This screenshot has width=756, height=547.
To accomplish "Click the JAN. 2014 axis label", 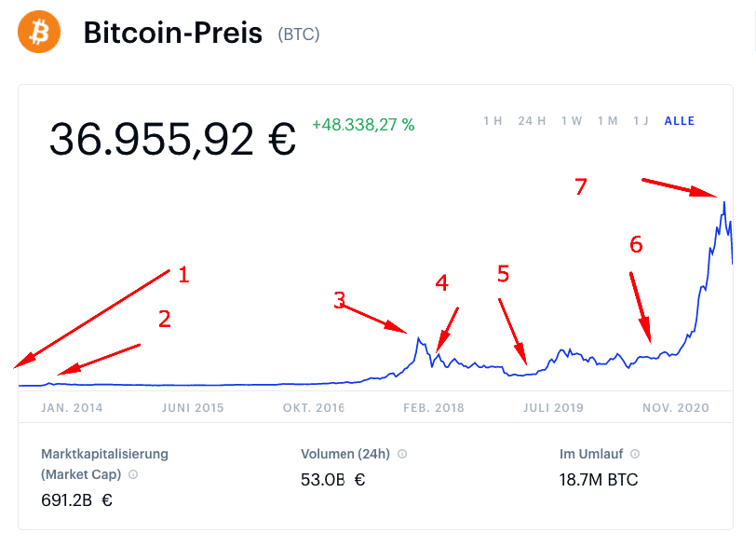I will click(72, 408).
